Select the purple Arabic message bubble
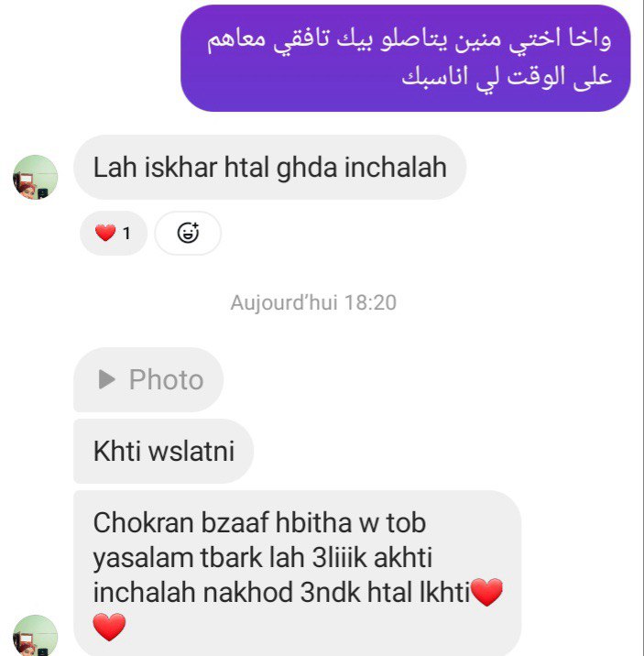This screenshot has width=644, height=656. pos(405,58)
